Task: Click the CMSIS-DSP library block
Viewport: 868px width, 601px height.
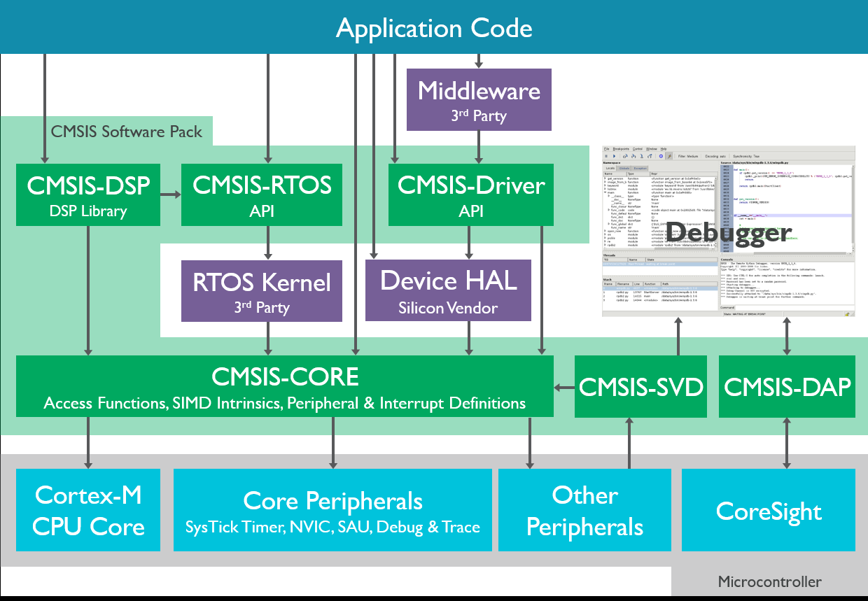Action: pos(87,195)
